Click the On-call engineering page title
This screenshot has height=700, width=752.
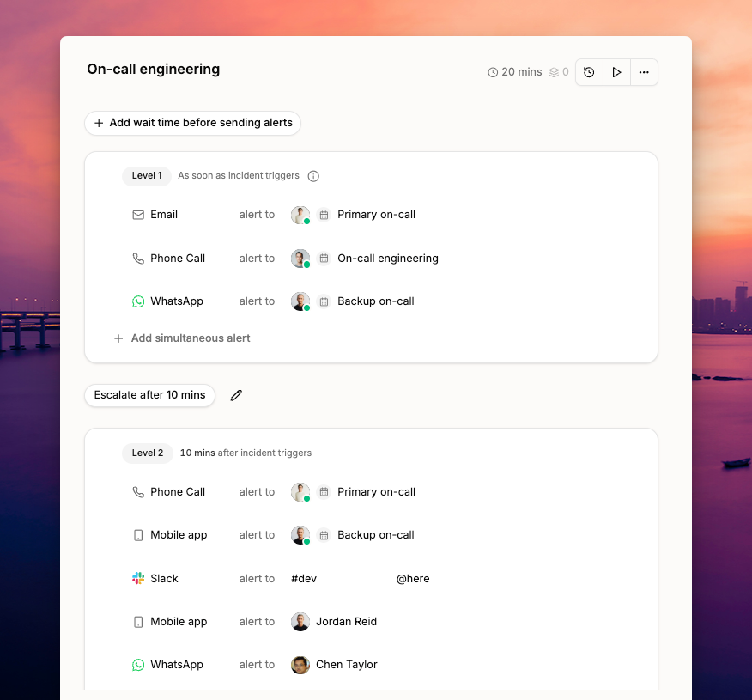(154, 69)
